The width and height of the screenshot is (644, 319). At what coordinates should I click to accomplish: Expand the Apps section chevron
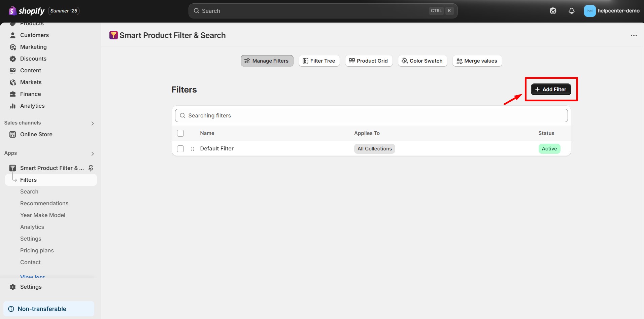93,153
